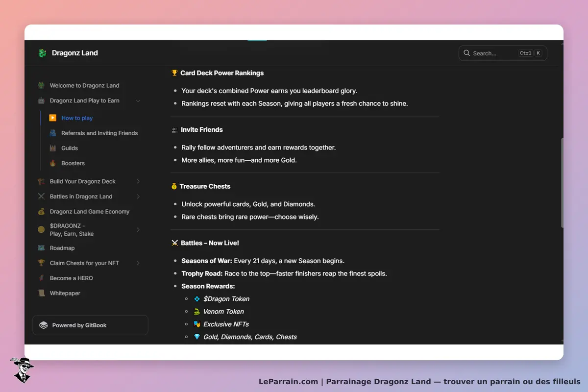Image resolution: width=588 pixels, height=392 pixels.
Task: Click the Dragonz Land site title
Action: (75, 53)
